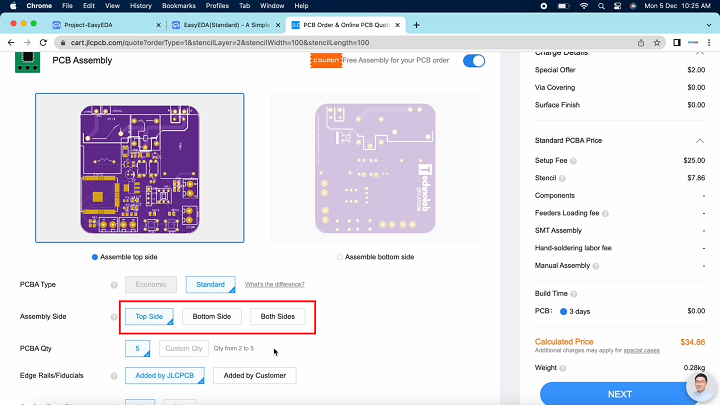Open the side panel icon in Chrome
The image size is (720, 405).
(x=677, y=43)
